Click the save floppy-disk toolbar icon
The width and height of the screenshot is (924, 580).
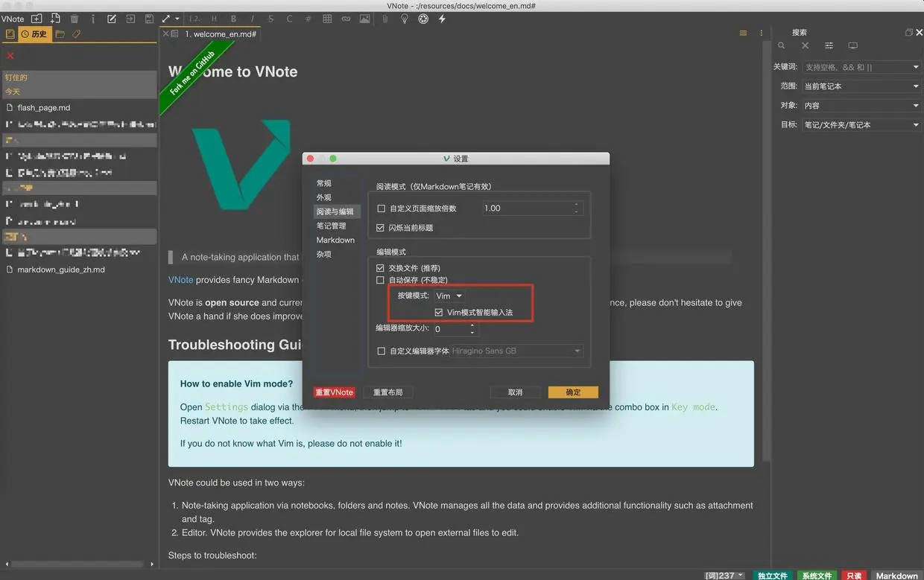pyautogui.click(x=149, y=19)
